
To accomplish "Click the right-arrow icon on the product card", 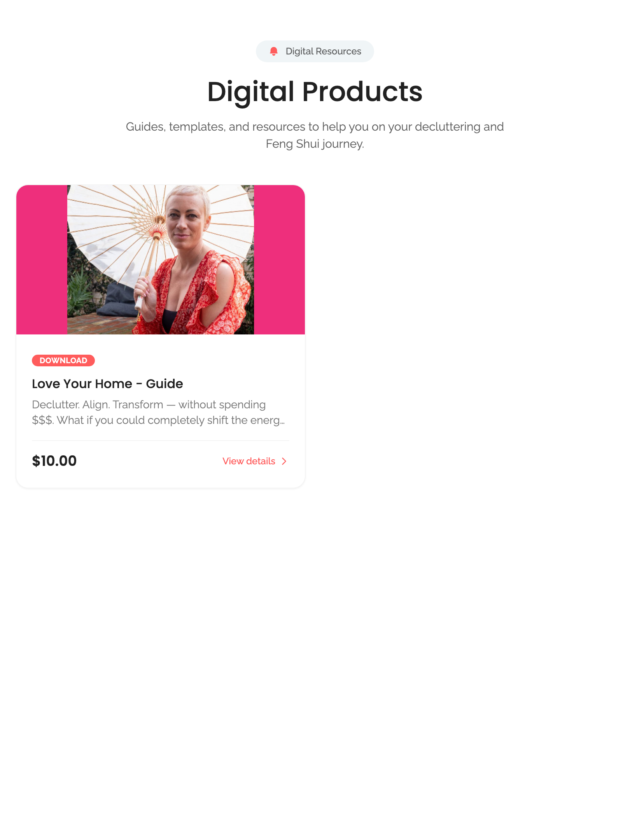I will [284, 461].
